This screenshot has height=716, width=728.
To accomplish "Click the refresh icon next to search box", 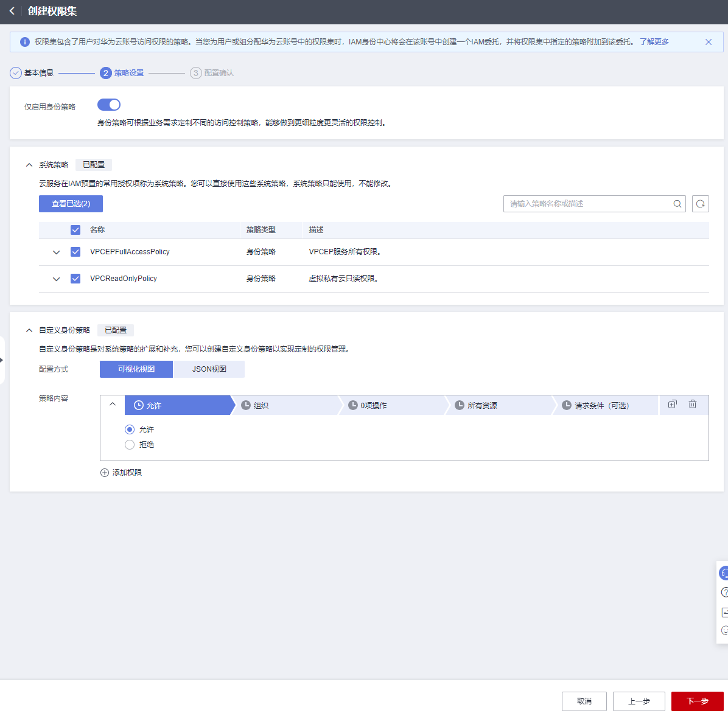I will click(x=700, y=204).
